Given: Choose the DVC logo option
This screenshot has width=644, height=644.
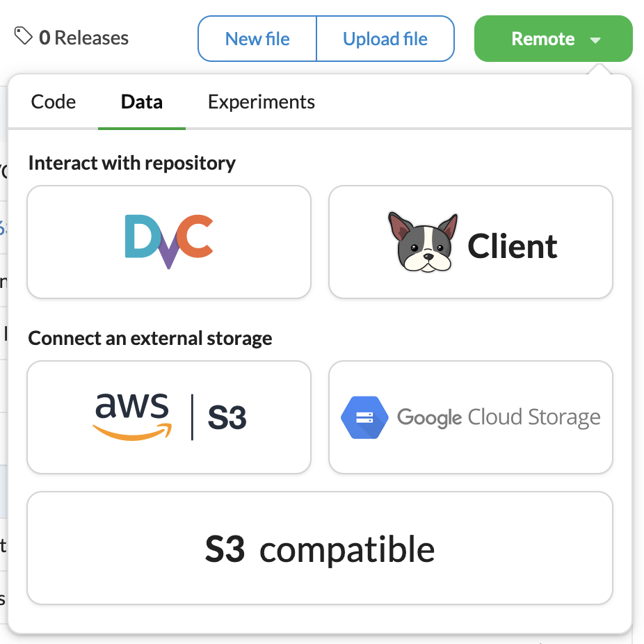Looking at the screenshot, I should pos(169,242).
